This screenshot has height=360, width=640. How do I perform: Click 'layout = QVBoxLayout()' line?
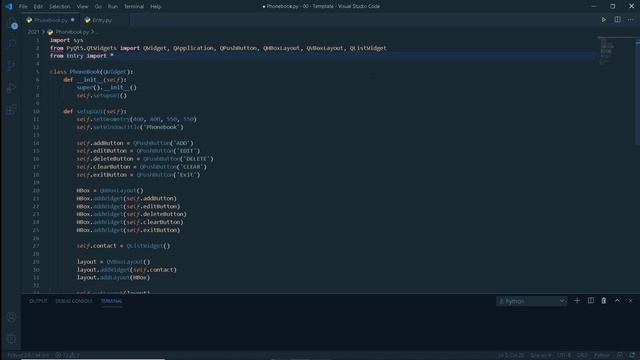(x=113, y=262)
